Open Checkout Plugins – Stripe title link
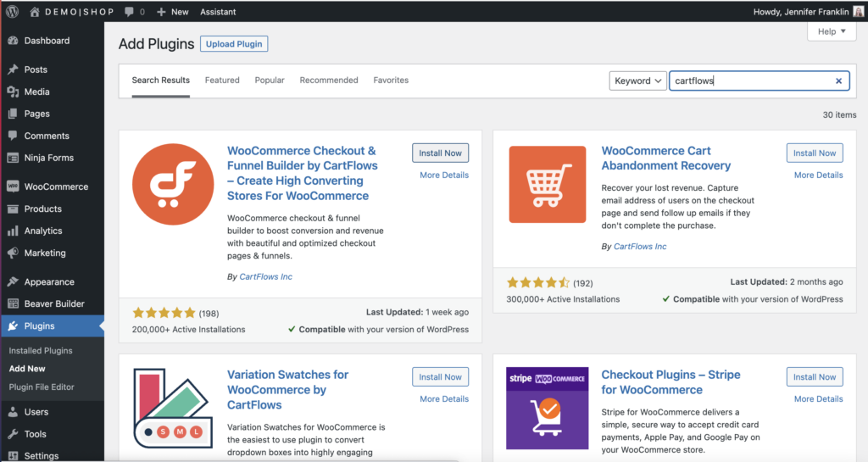The image size is (868, 462). 671,381
